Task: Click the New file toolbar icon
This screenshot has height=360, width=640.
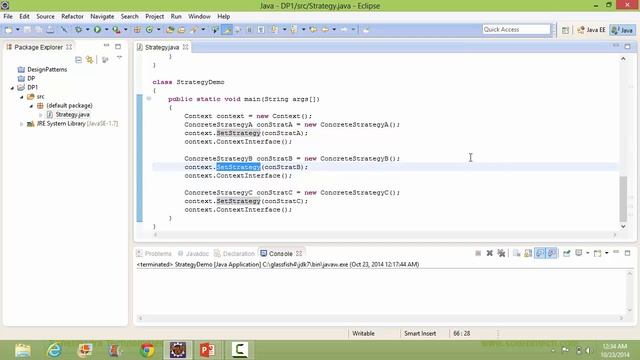Action: pyautogui.click(x=8, y=30)
